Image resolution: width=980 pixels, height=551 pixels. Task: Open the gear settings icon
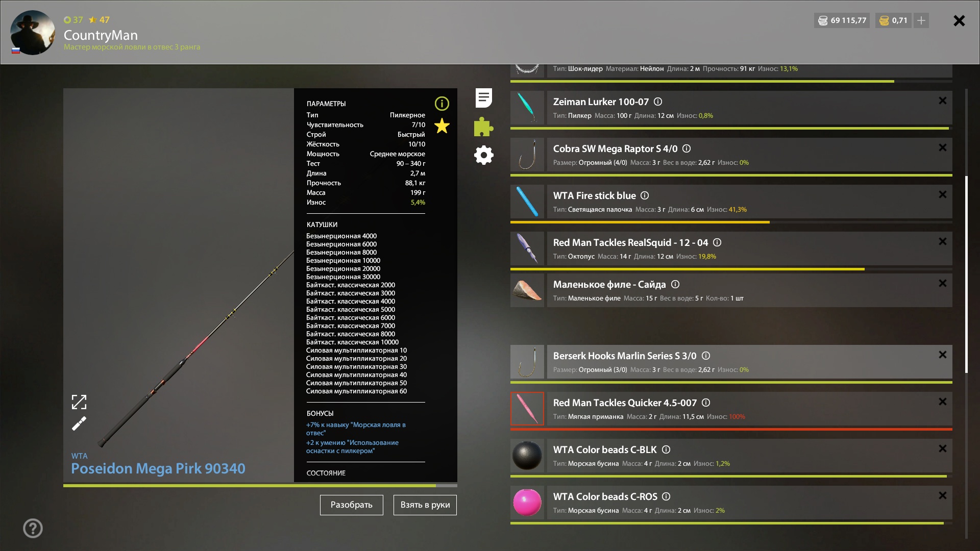483,155
